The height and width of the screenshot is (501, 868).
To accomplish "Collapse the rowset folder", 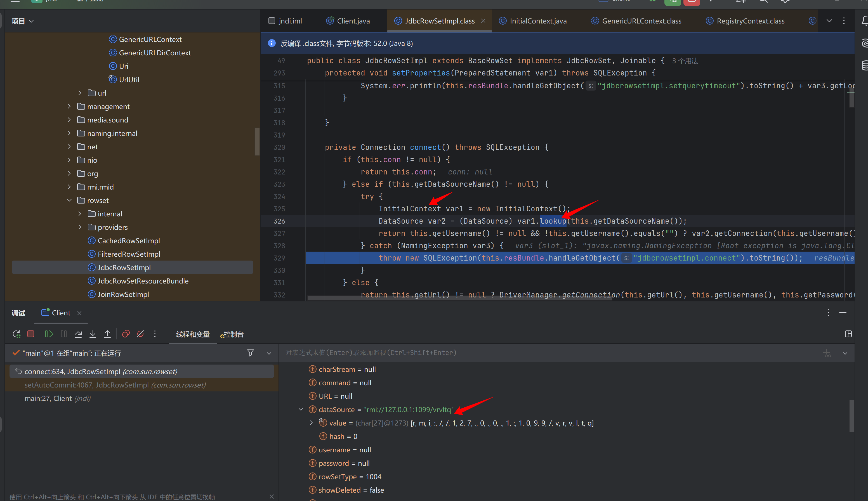I will click(69, 200).
